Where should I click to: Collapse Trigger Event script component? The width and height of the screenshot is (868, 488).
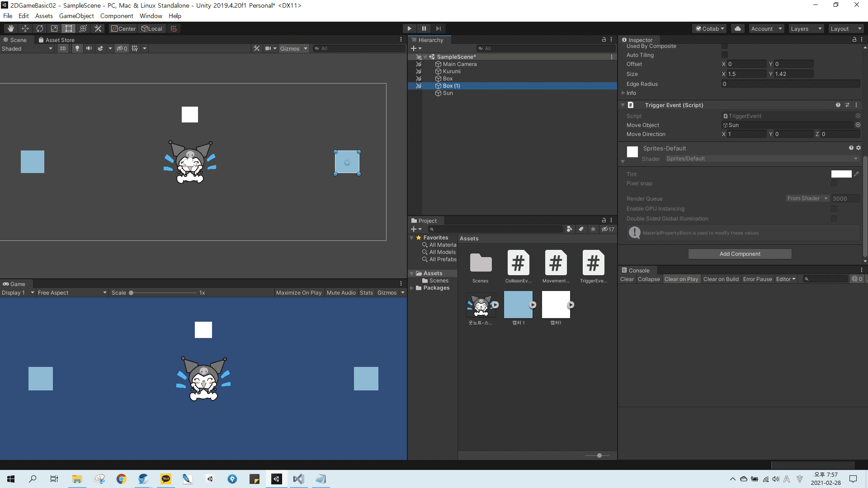click(x=623, y=105)
